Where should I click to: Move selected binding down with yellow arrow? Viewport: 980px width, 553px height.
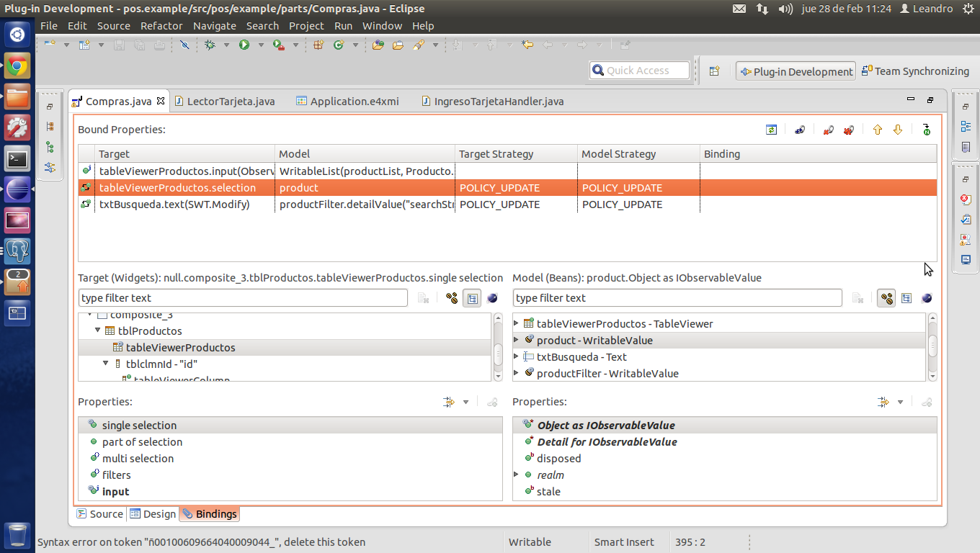tap(897, 130)
